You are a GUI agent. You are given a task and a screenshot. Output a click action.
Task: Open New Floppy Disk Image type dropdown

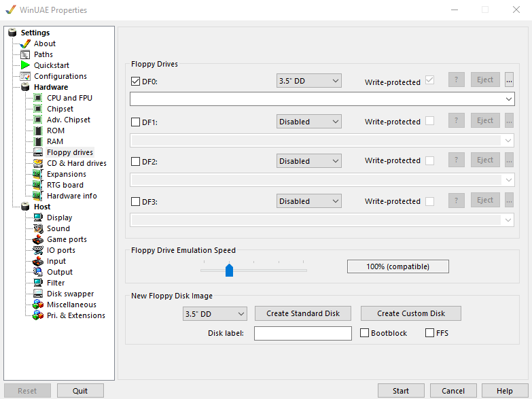tap(215, 314)
